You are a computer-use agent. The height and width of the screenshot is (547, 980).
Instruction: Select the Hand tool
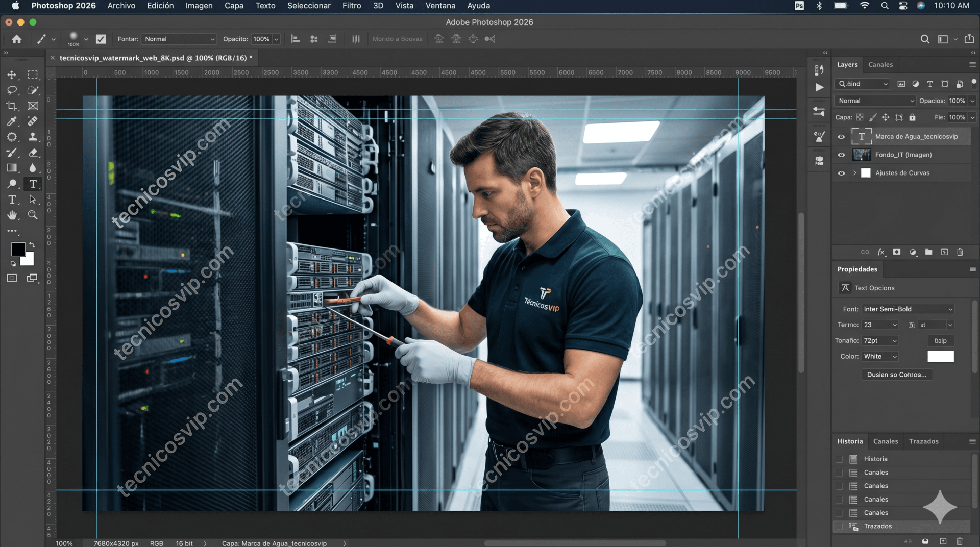pyautogui.click(x=12, y=215)
